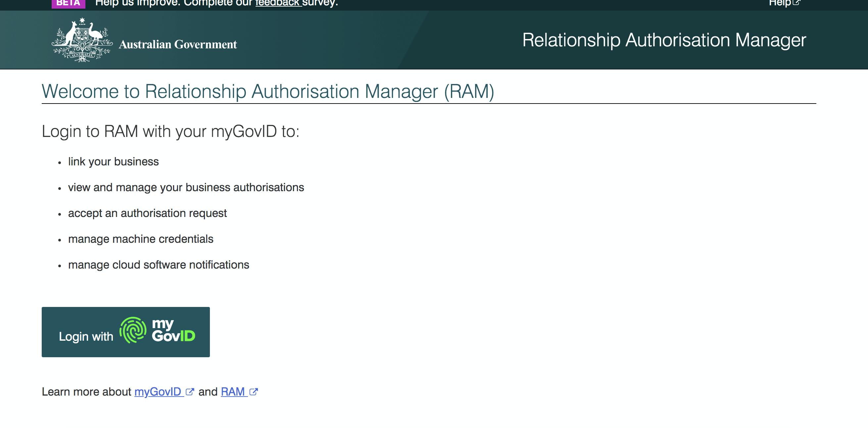This screenshot has width=868, height=428.
Task: Click the Australian Government text
Action: click(x=177, y=44)
